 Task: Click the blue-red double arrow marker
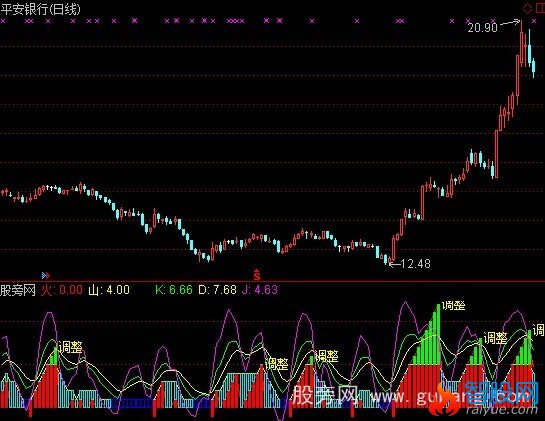click(46, 276)
